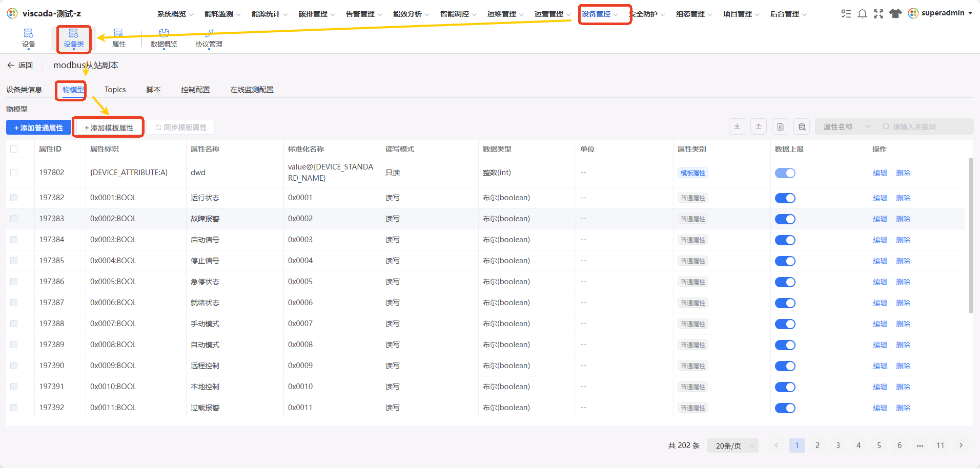
Task: Click 编辑 for the 急停状态 row
Action: click(x=880, y=282)
